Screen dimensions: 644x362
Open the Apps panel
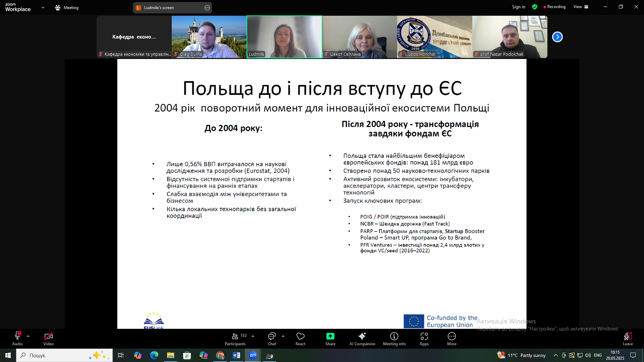click(x=424, y=339)
